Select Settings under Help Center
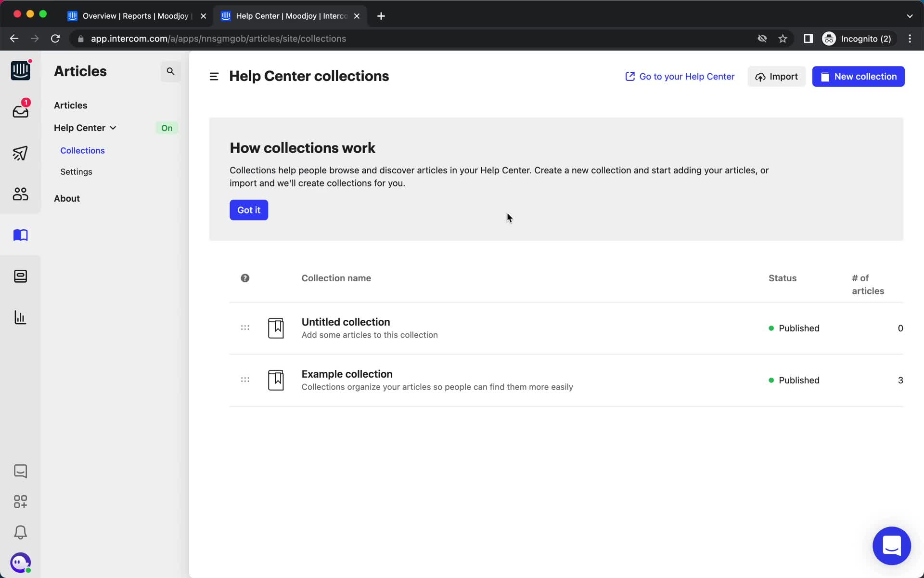924x578 pixels. tap(76, 171)
